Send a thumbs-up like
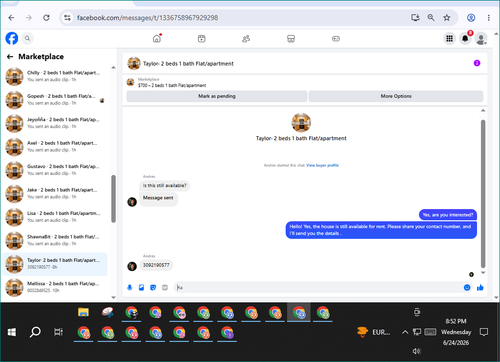This screenshot has width=500, height=362. tap(480, 287)
